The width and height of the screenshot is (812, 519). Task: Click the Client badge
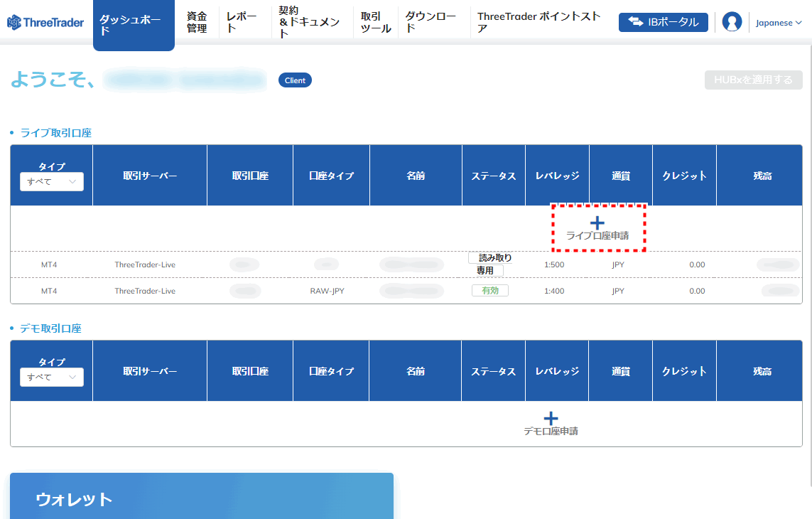(x=296, y=80)
